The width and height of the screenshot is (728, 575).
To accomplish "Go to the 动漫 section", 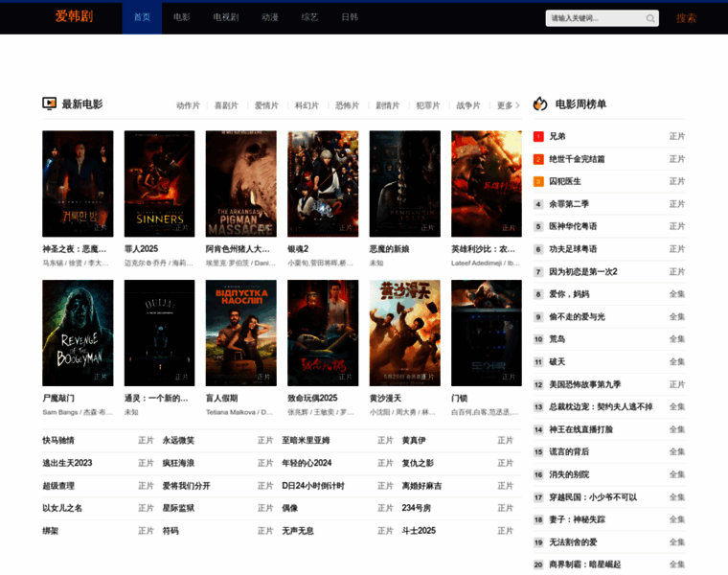I will tap(270, 17).
